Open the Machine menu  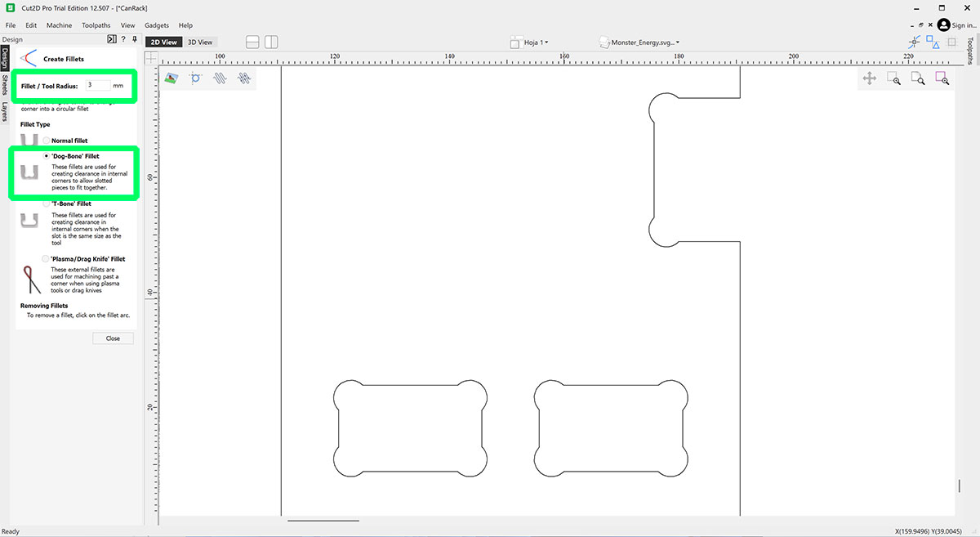point(59,25)
